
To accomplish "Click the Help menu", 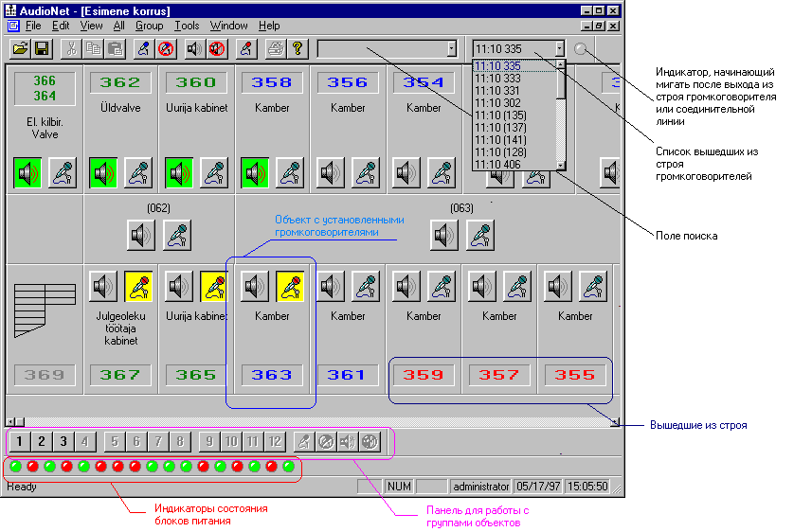I will pyautogui.click(x=269, y=26).
